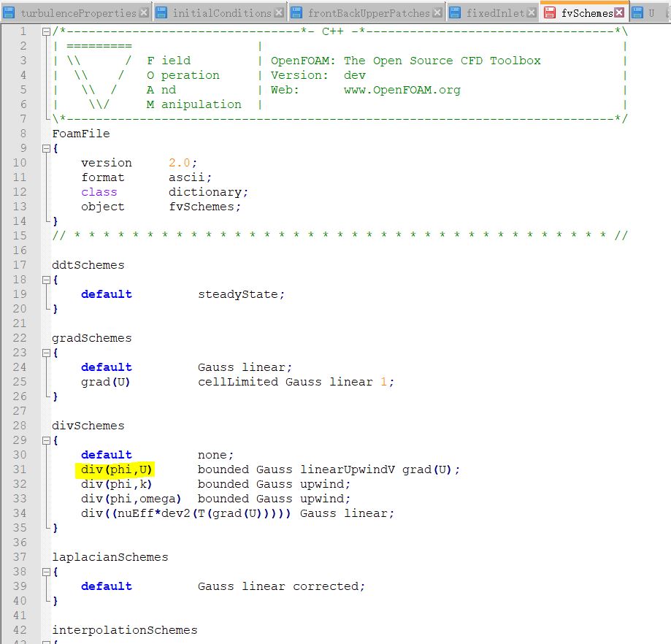
Task: Collapse the gradSchemes block fold marker
Action: click(x=46, y=353)
